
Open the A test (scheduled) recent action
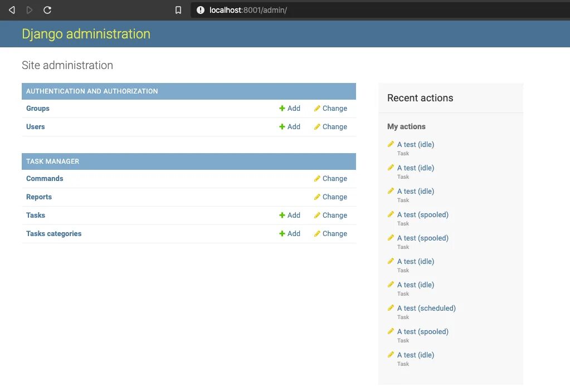point(426,308)
